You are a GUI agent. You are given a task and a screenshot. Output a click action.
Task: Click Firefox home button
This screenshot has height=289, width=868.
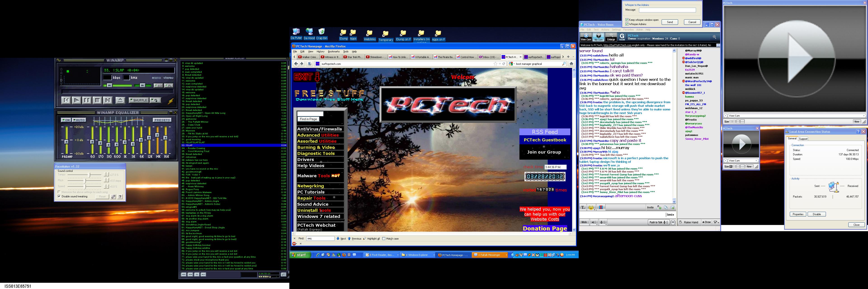571,64
